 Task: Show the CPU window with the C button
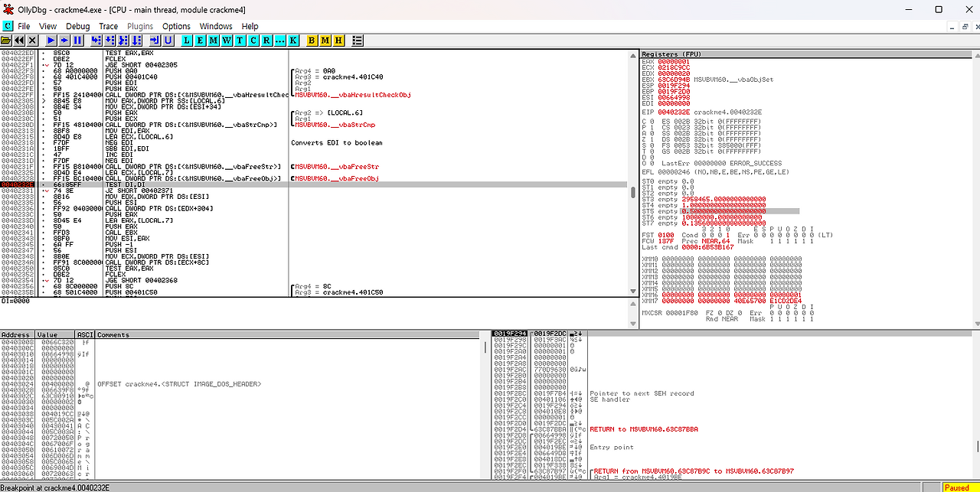[x=253, y=40]
